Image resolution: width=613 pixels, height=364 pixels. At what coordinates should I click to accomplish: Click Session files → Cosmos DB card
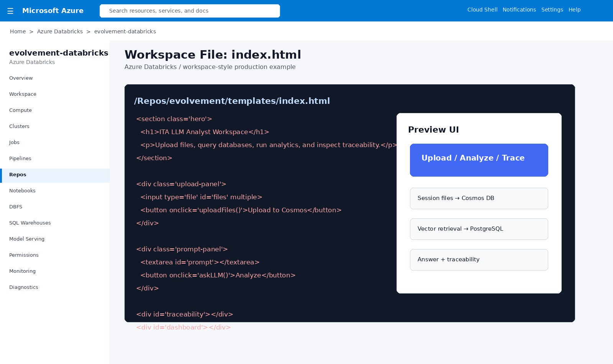479,198
